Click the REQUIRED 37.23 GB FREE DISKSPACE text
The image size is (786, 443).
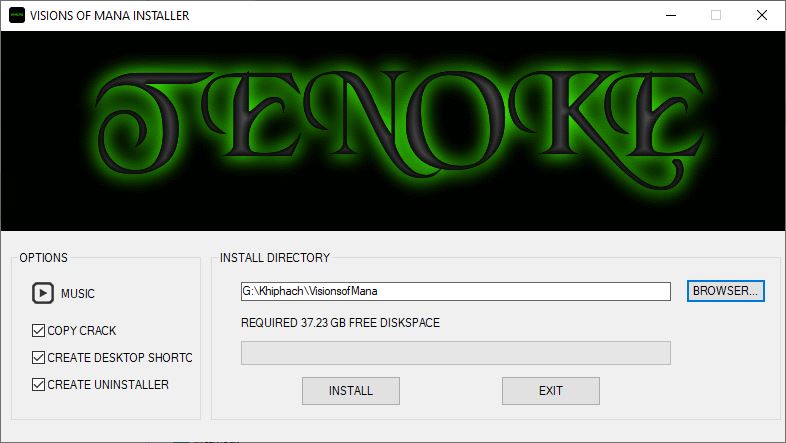pos(340,322)
